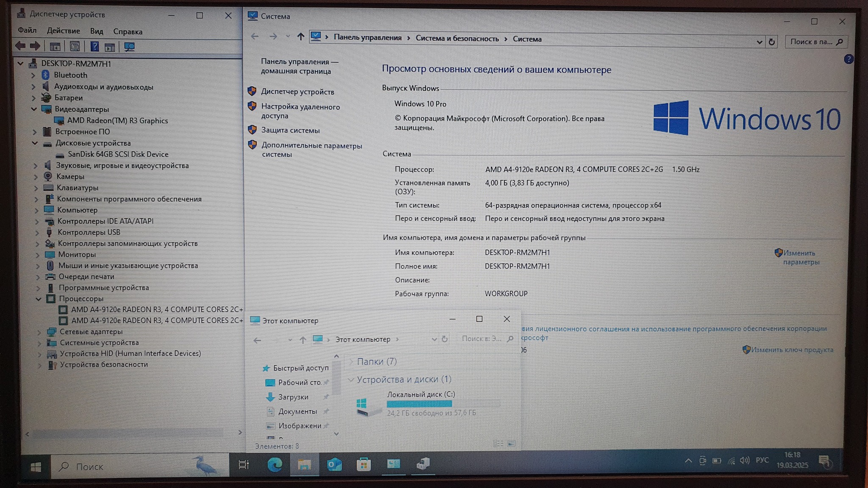Click the back arrow in Device Manager toolbar
The height and width of the screenshot is (488, 868).
point(20,46)
